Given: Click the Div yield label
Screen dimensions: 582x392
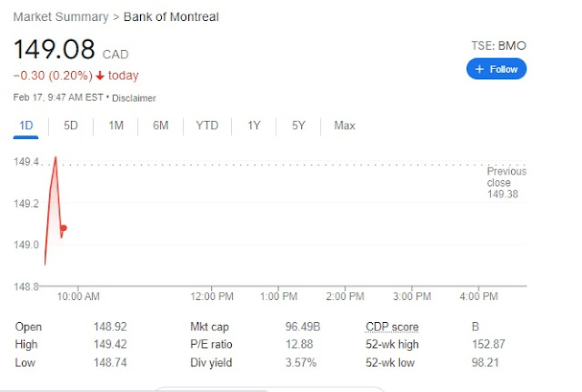Looking at the screenshot, I should (211, 362).
